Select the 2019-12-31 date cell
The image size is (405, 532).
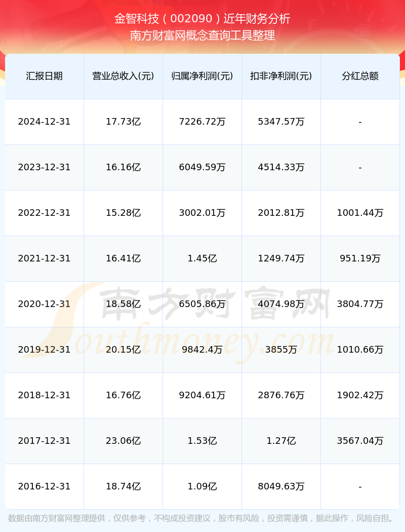[x=45, y=350]
